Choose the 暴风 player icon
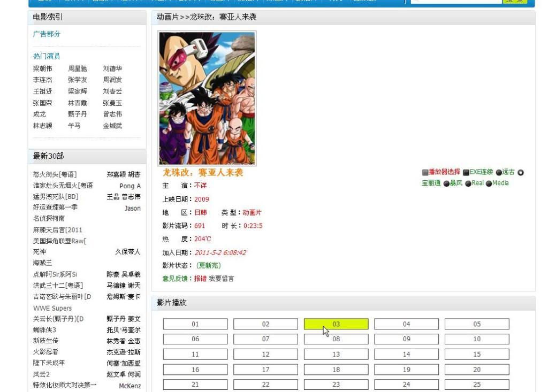The image size is (548, 392). 446,183
